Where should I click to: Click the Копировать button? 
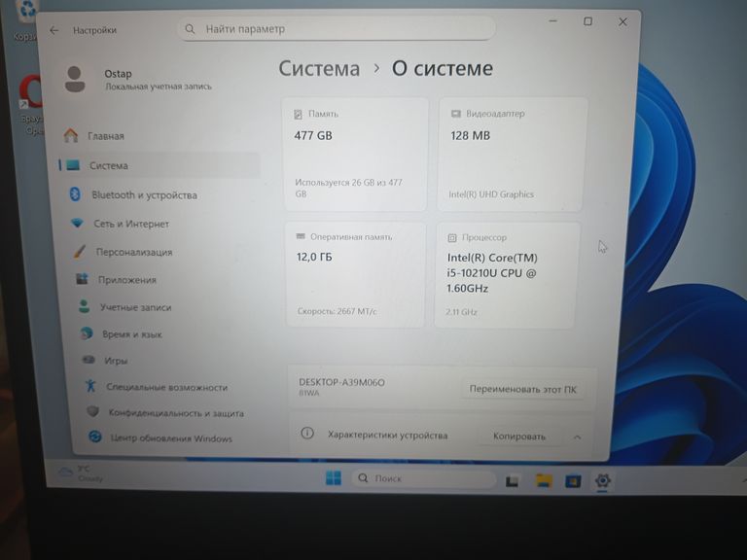(x=518, y=437)
